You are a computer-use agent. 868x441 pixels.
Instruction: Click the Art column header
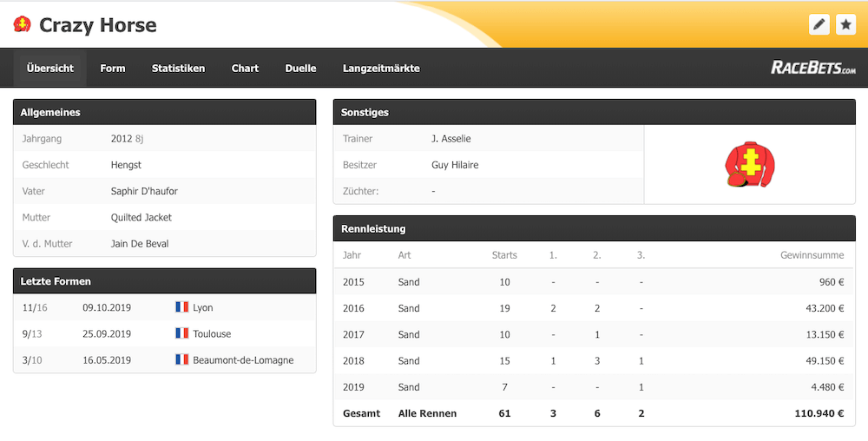[404, 255]
